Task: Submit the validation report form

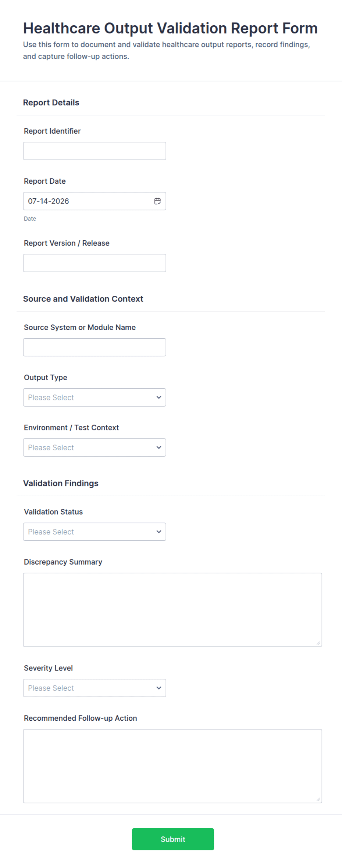Action: pos(173,839)
